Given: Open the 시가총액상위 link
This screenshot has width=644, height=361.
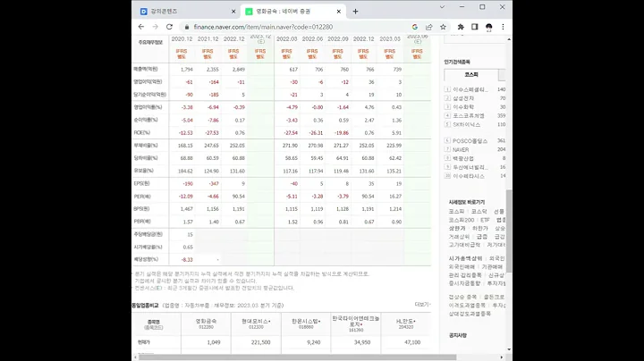Looking at the screenshot, I should point(465,258).
